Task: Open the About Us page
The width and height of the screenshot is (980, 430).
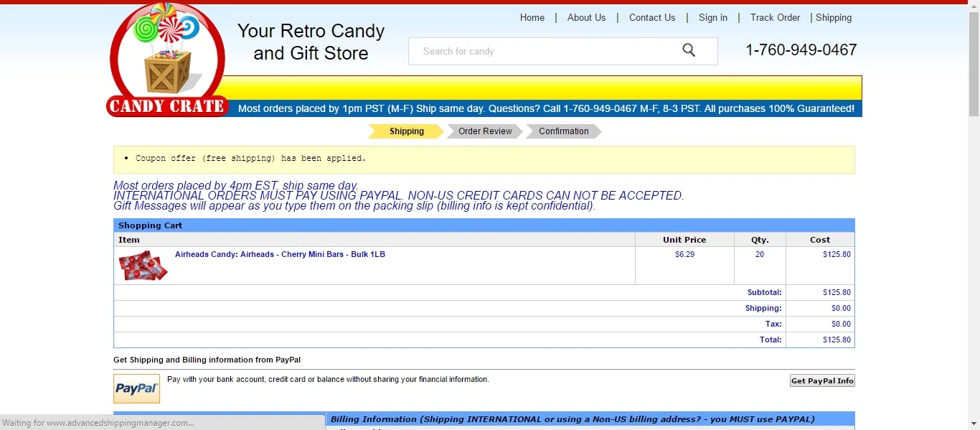Action: click(586, 18)
